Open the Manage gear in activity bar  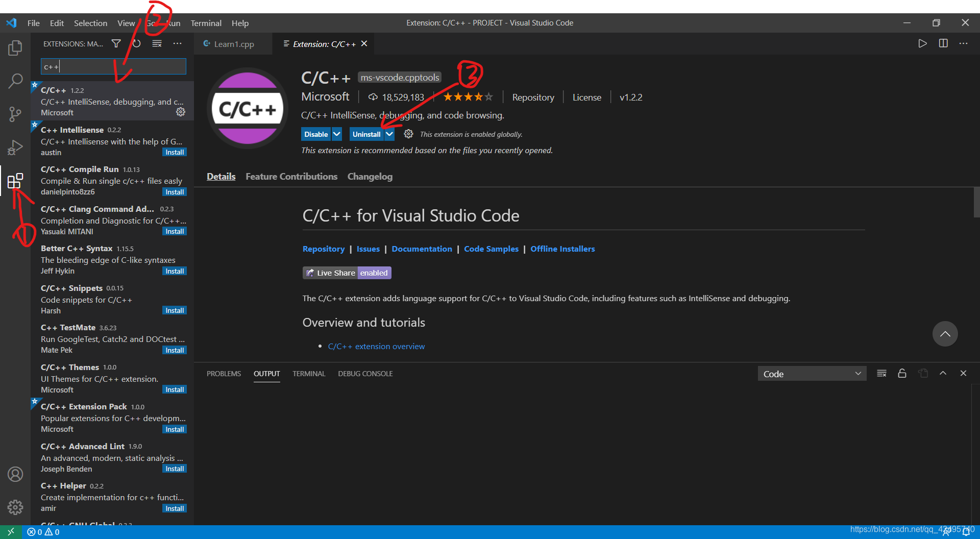coord(15,507)
